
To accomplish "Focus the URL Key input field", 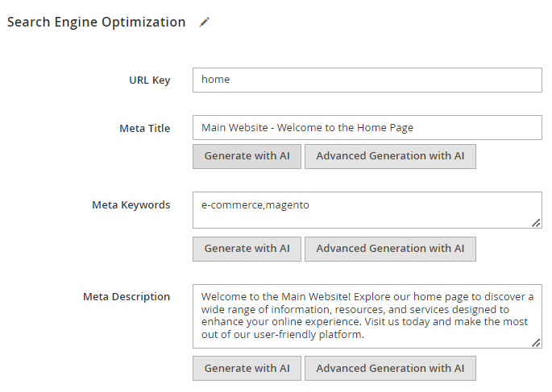I will click(x=367, y=80).
